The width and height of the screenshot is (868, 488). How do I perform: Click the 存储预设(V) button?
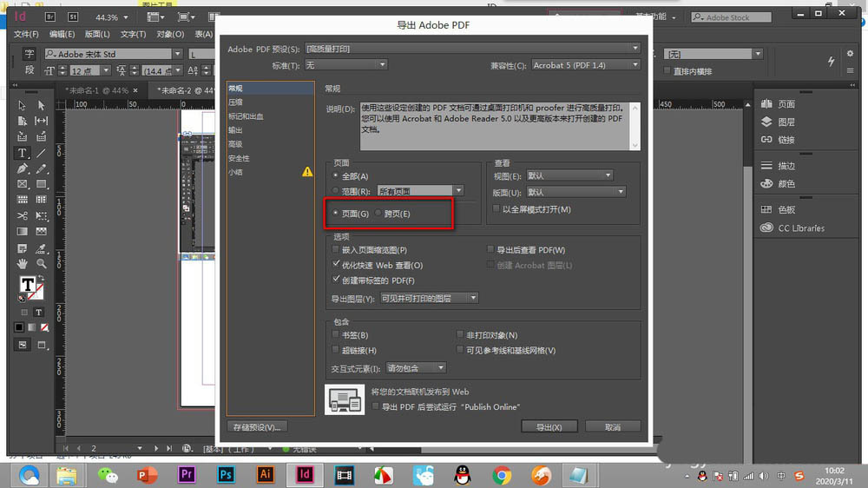click(x=257, y=427)
